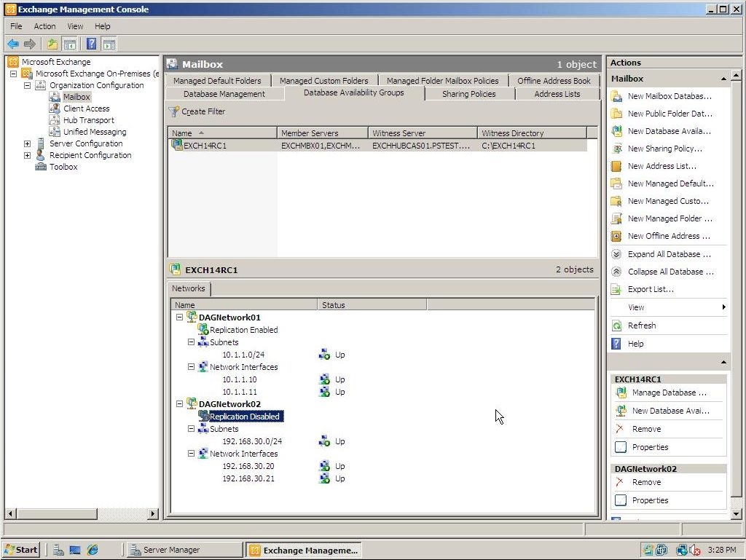Click the New Address List icon
The image size is (746, 560).
(616, 166)
